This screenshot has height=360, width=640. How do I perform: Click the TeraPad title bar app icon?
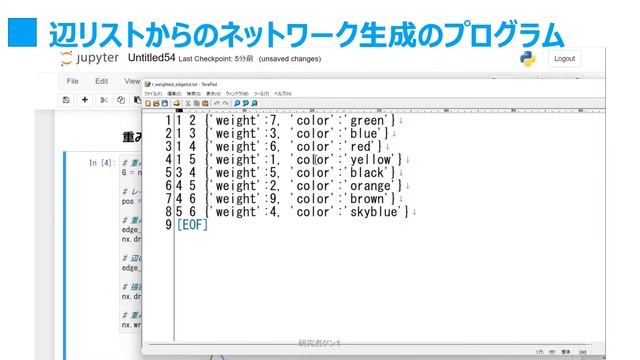point(147,84)
